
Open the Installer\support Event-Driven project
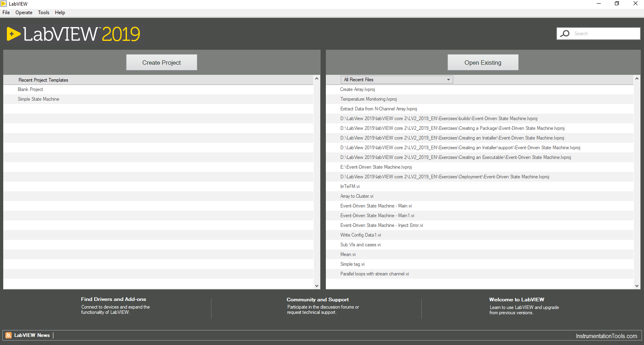click(460, 148)
